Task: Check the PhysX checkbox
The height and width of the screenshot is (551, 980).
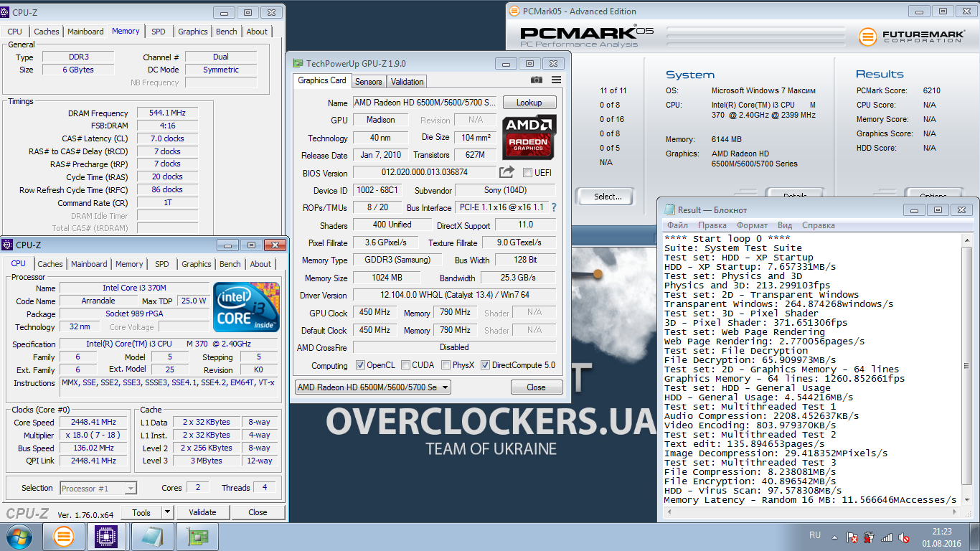Action: (x=446, y=365)
